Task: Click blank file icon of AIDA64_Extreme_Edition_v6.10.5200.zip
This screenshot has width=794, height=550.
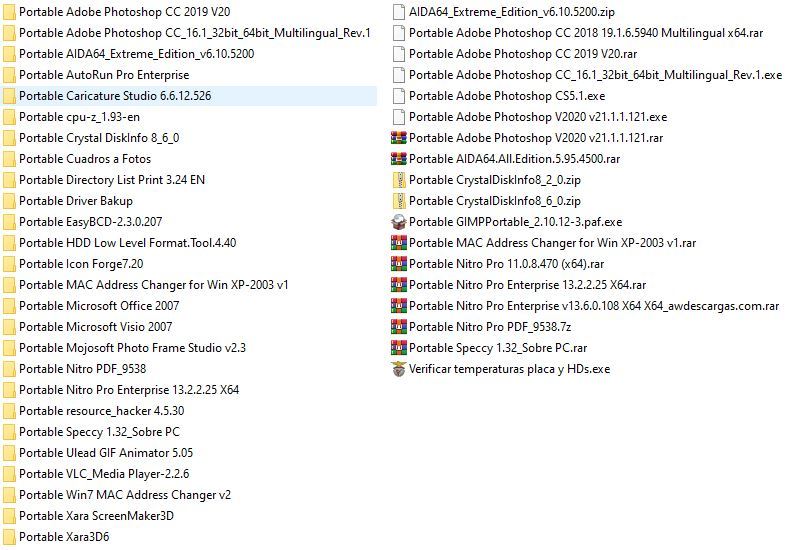Action: 399,12
